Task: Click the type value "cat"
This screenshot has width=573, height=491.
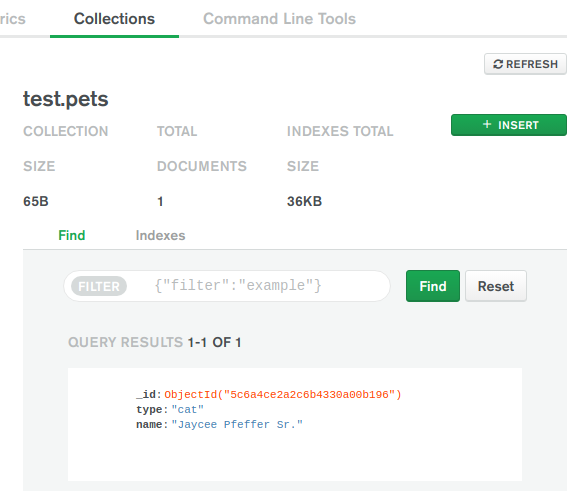Action: click(187, 410)
